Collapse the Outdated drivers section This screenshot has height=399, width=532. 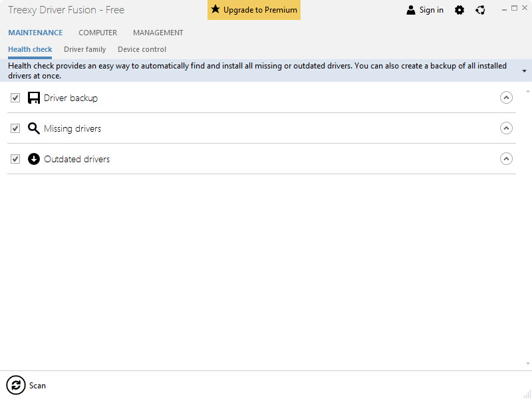coord(506,159)
